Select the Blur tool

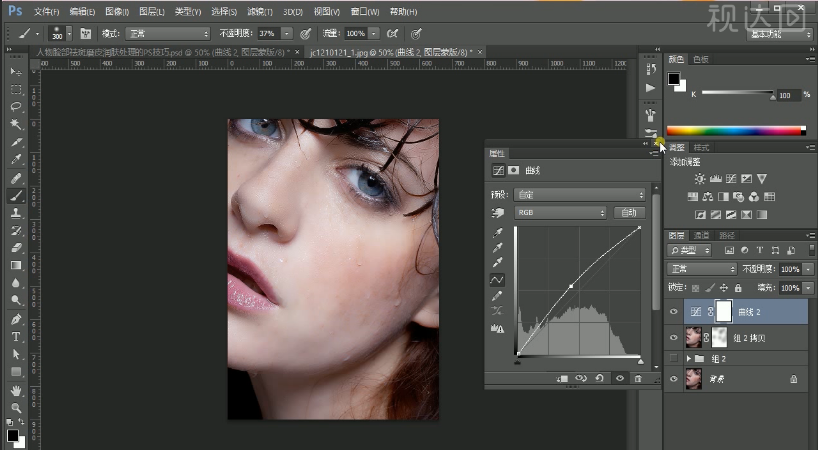pyautogui.click(x=16, y=283)
